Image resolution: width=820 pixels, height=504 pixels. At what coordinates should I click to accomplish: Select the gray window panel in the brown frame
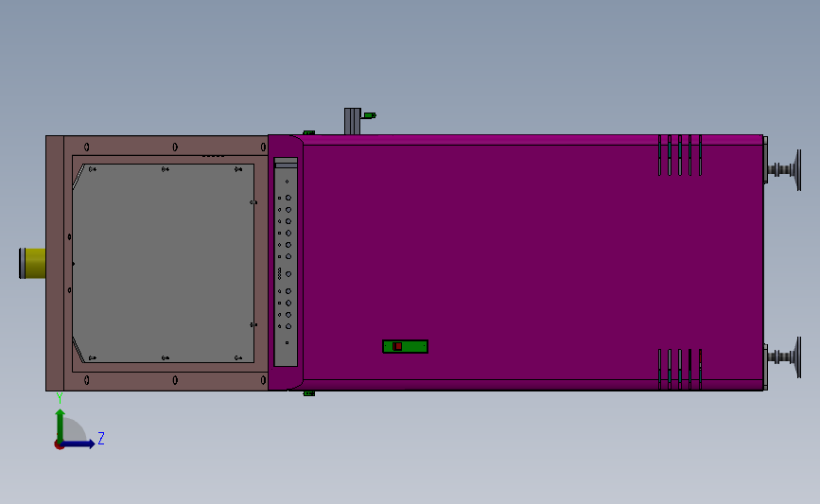(164, 263)
